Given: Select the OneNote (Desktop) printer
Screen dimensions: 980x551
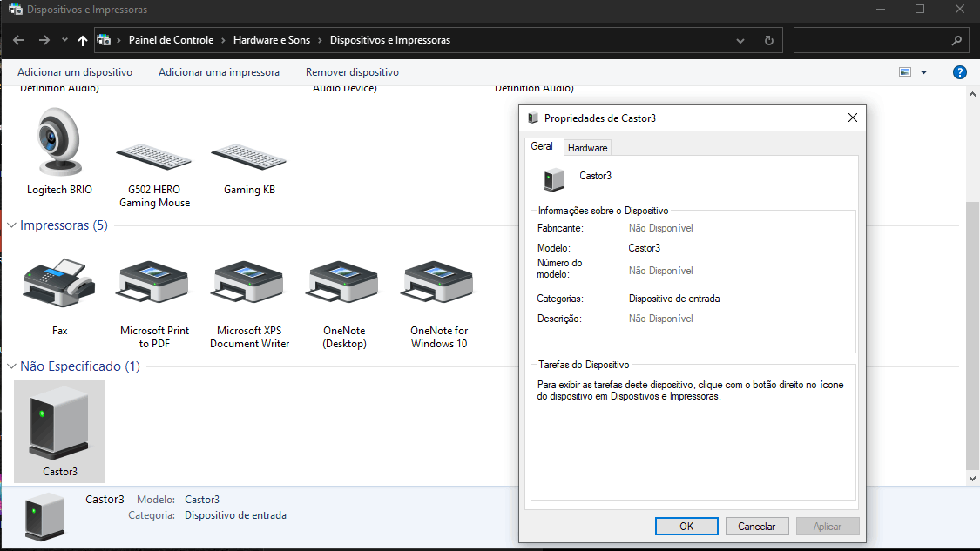Looking at the screenshot, I should coord(344,282).
